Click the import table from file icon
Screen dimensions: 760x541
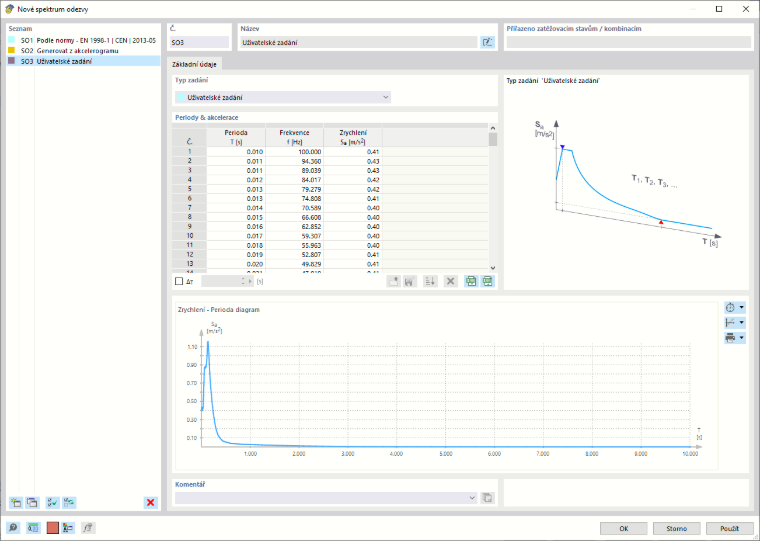(x=394, y=281)
